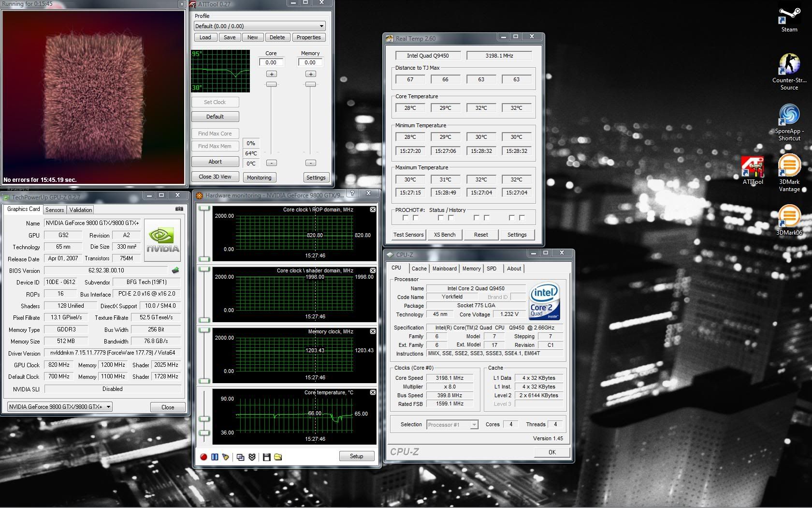Close the Core clock ROP domain graph
Viewport: 812px width, 508px height.
[x=373, y=209]
